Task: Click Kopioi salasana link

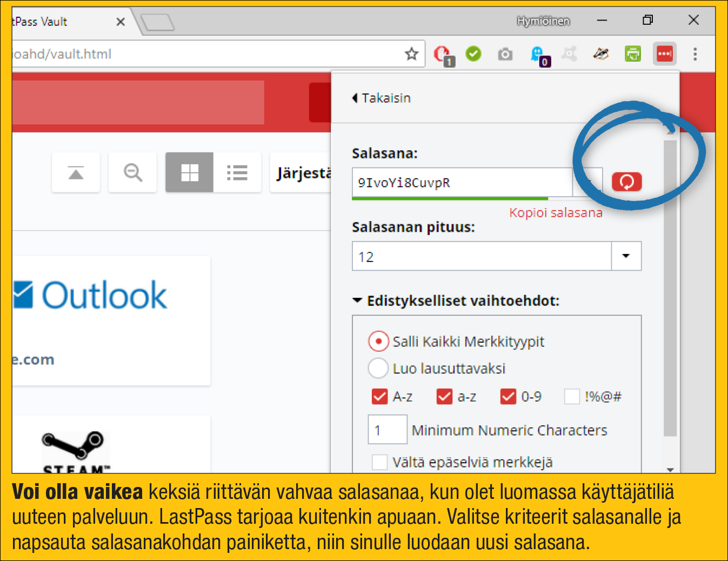Action: pyautogui.click(x=556, y=213)
